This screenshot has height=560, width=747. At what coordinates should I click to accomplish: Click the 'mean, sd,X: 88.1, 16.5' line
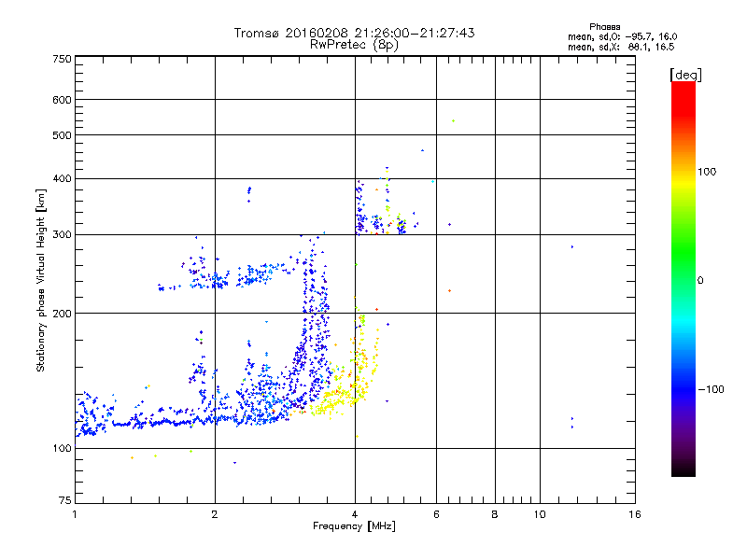[x=621, y=47]
